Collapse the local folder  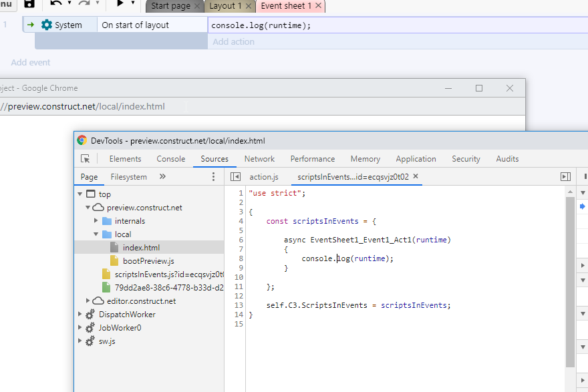pyautogui.click(x=96, y=234)
